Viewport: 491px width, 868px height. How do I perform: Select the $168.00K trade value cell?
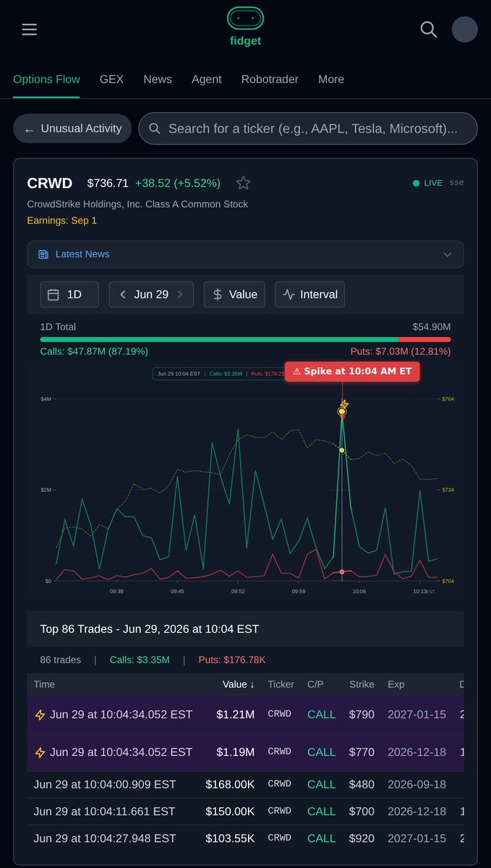pyautogui.click(x=230, y=784)
